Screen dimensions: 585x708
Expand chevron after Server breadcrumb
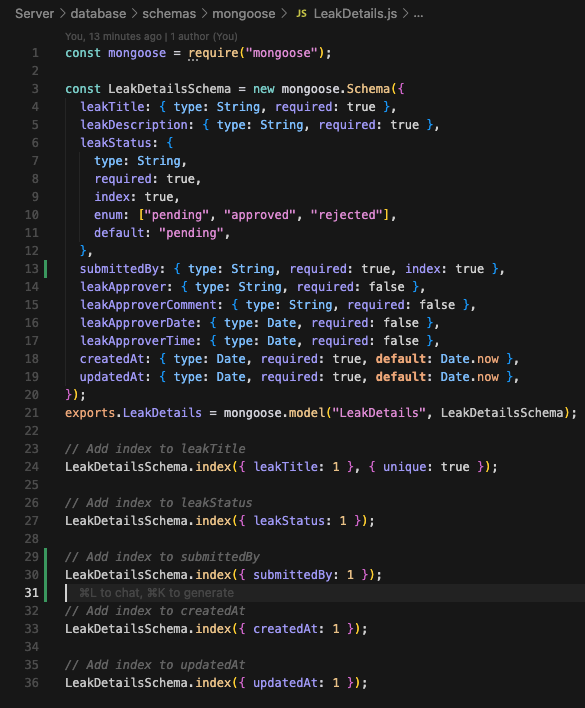coord(62,14)
